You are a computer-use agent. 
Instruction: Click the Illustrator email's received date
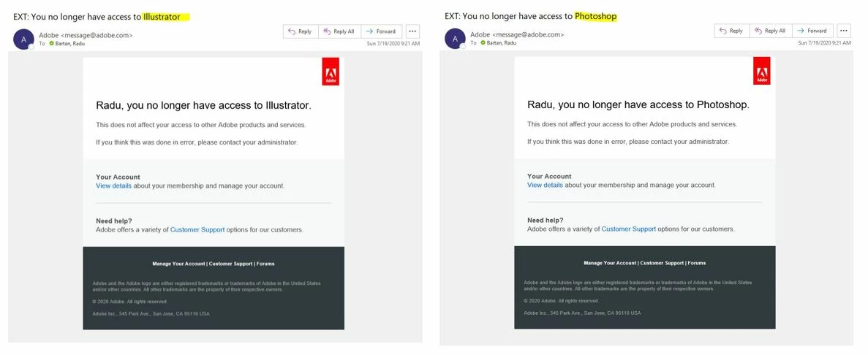point(393,43)
